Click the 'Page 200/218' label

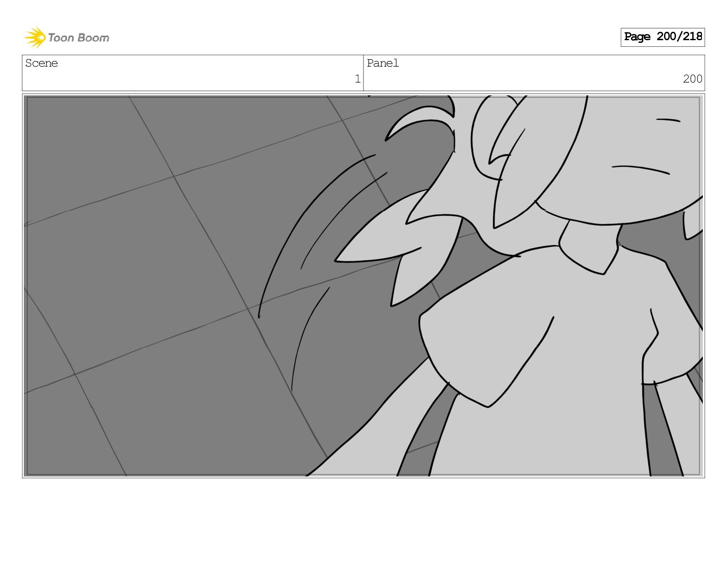(663, 37)
